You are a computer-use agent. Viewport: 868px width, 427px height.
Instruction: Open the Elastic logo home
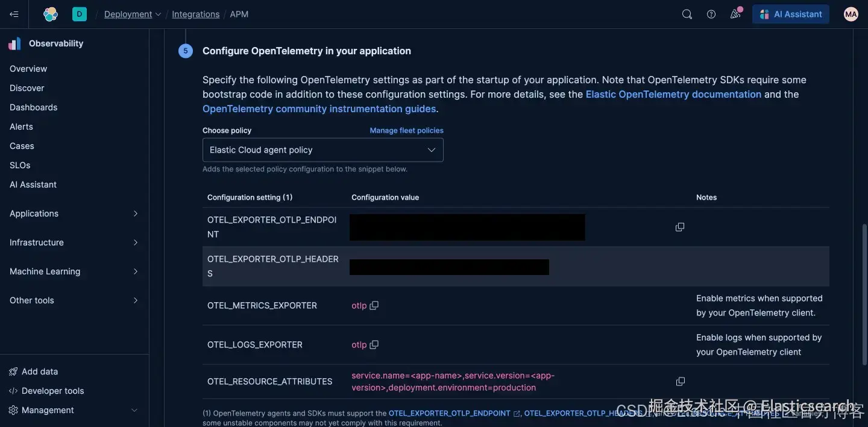[51, 14]
